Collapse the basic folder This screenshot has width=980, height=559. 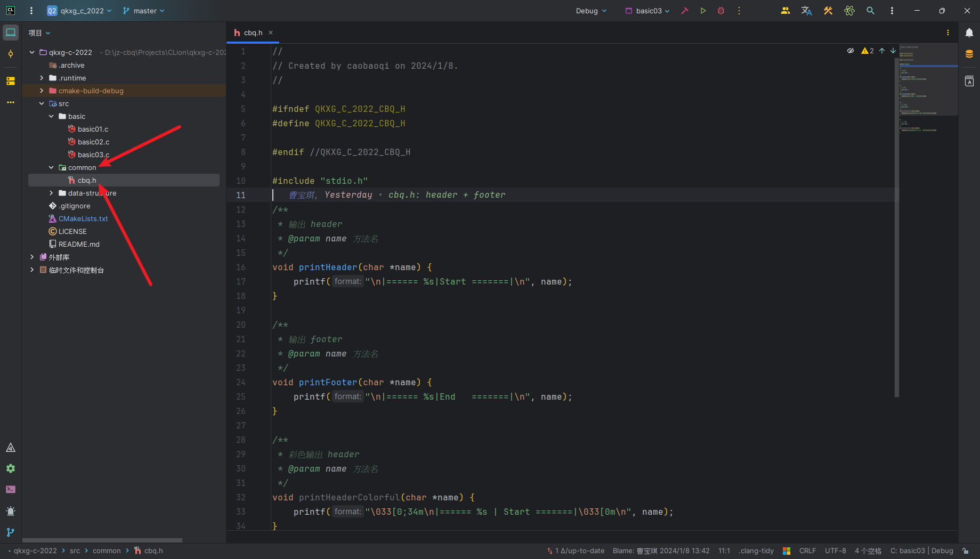pyautogui.click(x=51, y=116)
